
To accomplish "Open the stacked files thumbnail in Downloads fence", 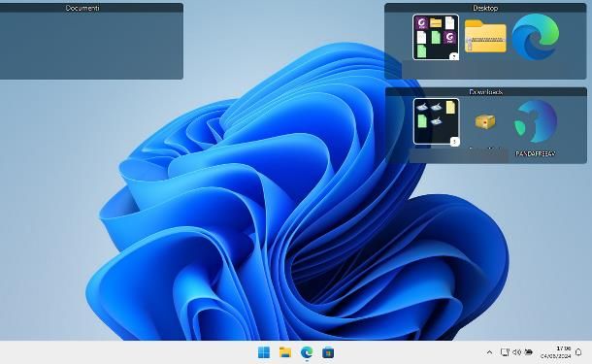I will (436, 121).
